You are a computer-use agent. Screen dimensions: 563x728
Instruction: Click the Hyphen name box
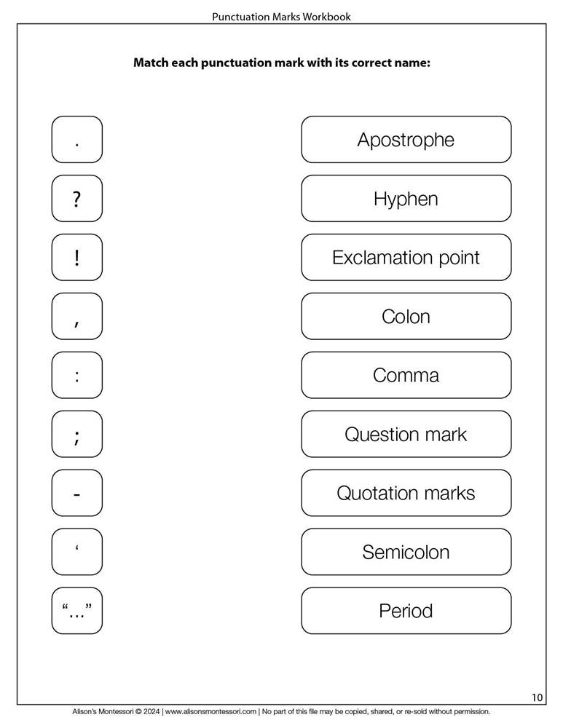(x=406, y=199)
